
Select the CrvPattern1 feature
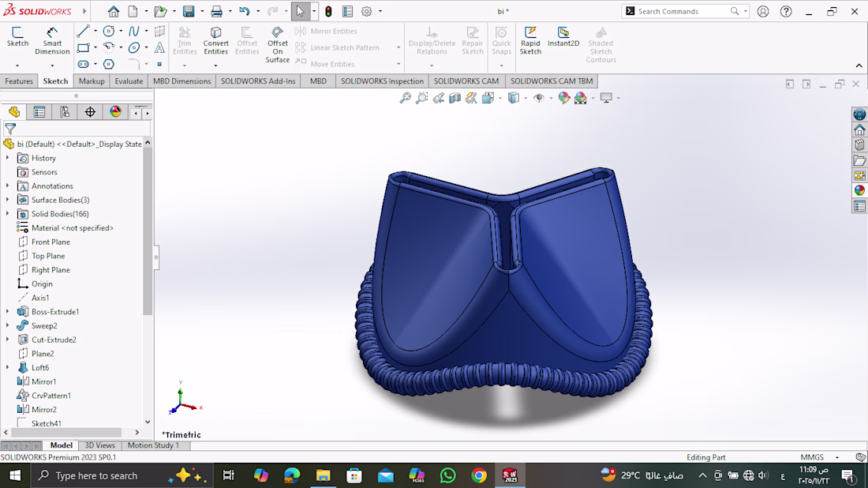tap(51, 396)
